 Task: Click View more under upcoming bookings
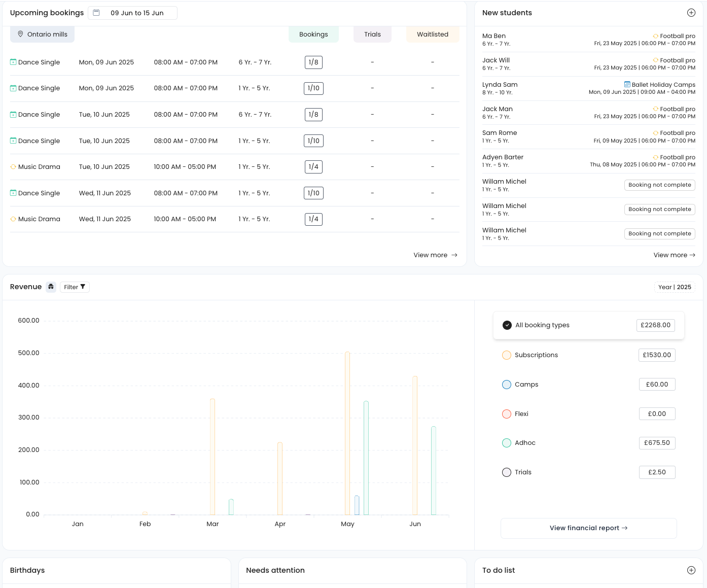click(436, 255)
